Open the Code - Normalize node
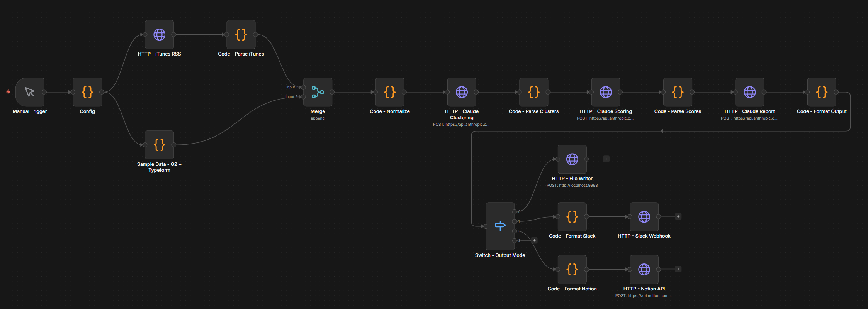Image resolution: width=868 pixels, height=309 pixels. (390, 92)
